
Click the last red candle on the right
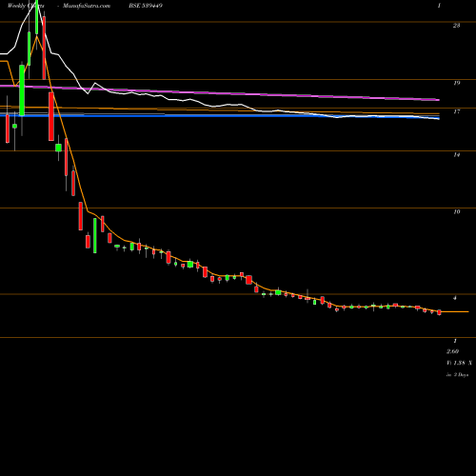coord(439,312)
